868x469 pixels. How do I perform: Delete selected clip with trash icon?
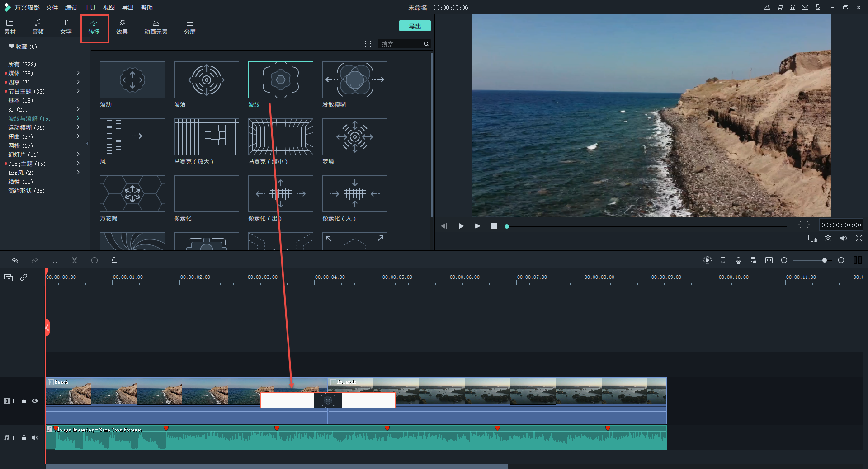click(x=55, y=260)
